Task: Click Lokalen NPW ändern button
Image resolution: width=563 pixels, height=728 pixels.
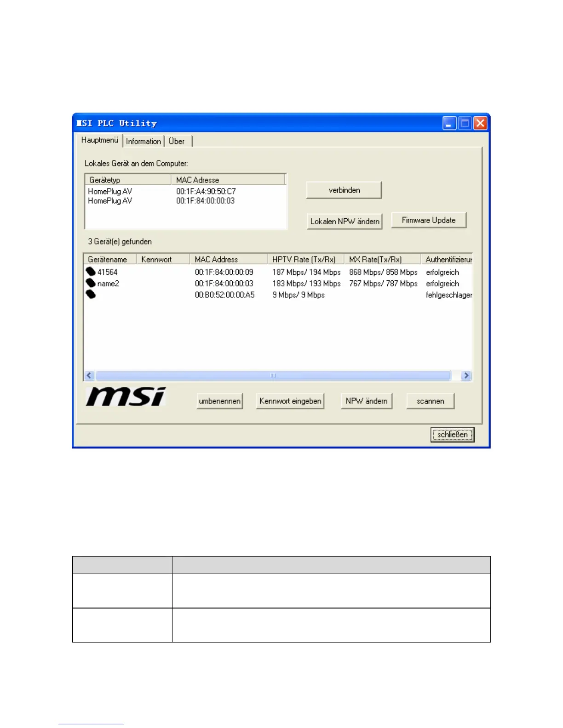Action: click(x=345, y=222)
